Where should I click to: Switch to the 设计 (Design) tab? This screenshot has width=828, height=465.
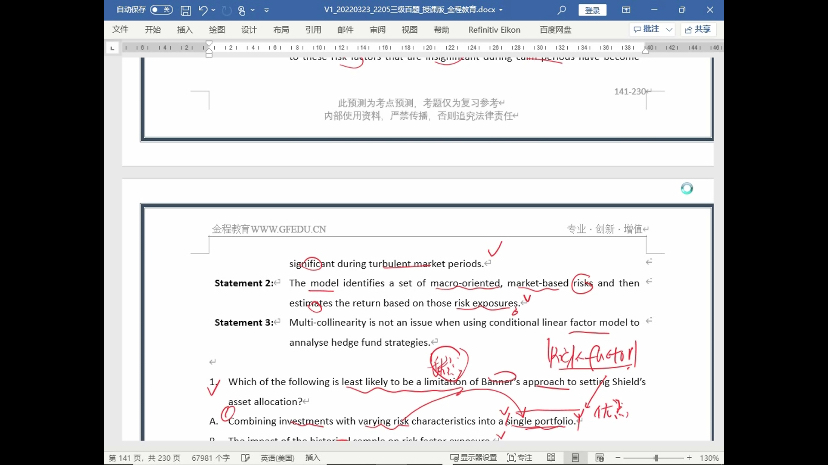(x=249, y=30)
